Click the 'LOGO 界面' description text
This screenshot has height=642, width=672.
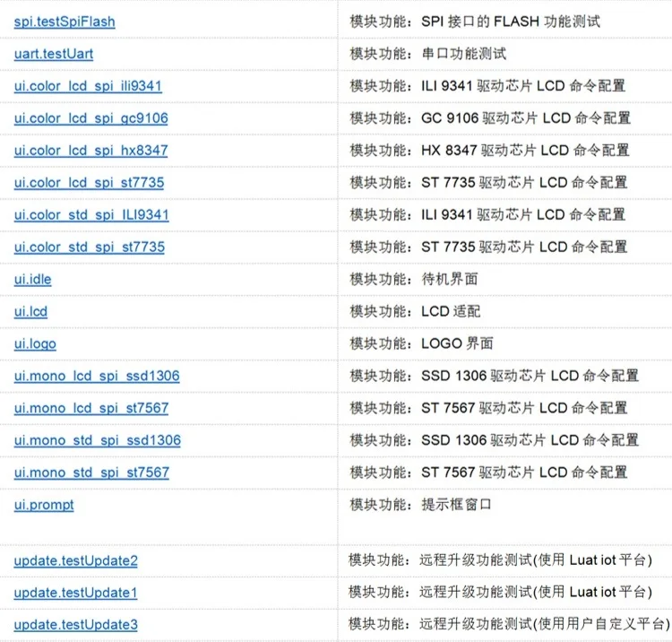457,343
